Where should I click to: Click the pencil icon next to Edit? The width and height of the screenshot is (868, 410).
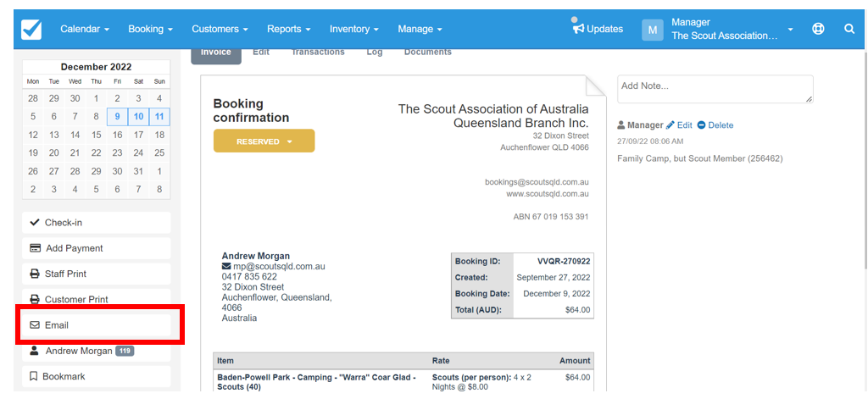670,125
